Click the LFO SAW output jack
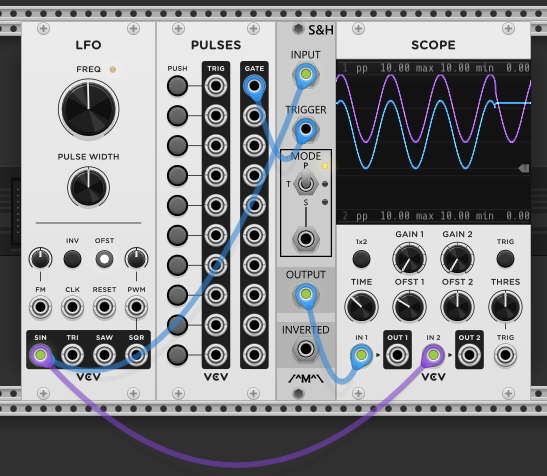This screenshot has width=547, height=476. tap(104, 355)
